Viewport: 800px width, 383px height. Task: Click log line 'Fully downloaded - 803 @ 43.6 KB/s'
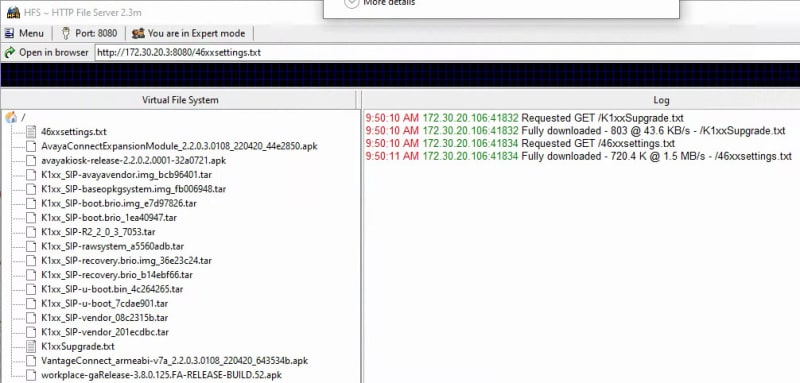576,131
